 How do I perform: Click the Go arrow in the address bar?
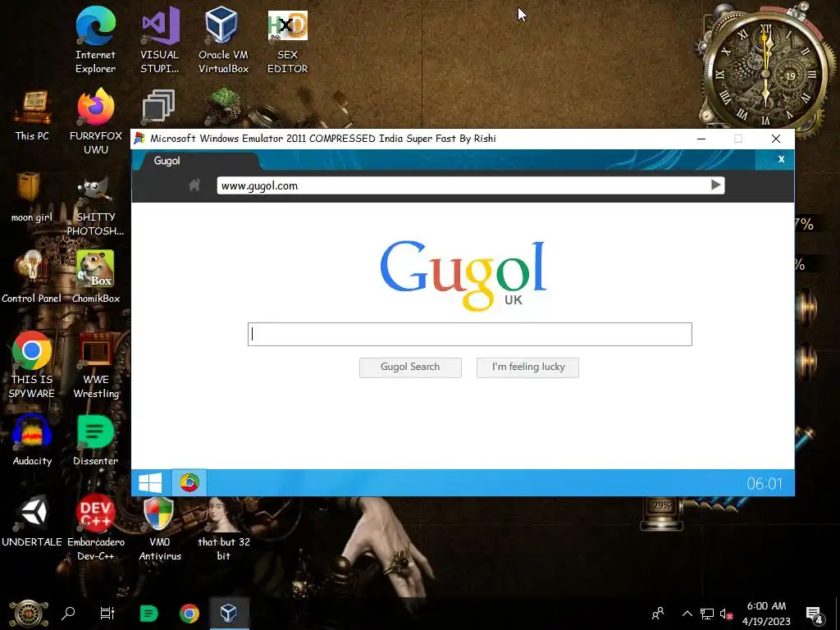pyautogui.click(x=715, y=185)
